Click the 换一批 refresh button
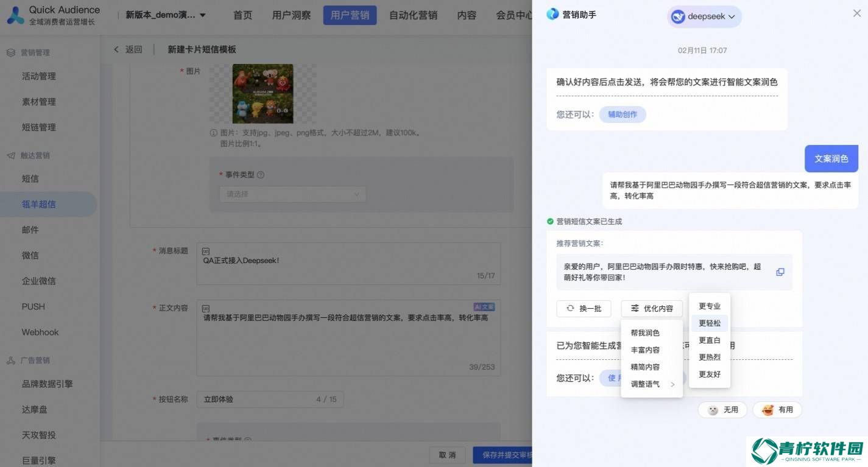This screenshot has width=868, height=467. (x=584, y=309)
